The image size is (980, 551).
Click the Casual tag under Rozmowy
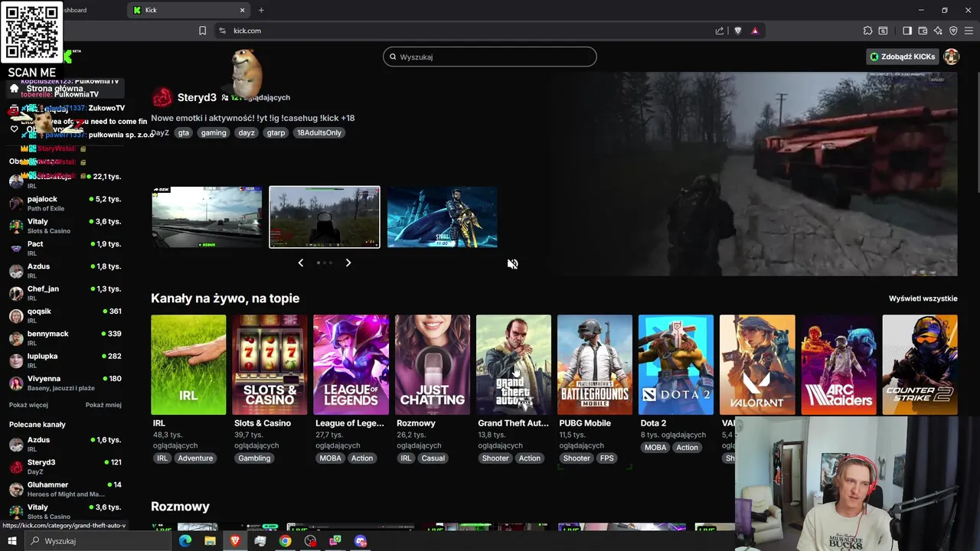(433, 458)
